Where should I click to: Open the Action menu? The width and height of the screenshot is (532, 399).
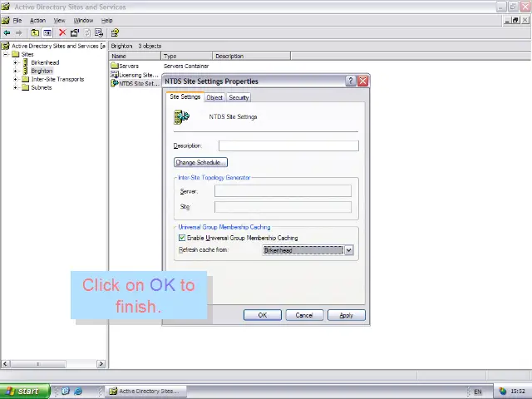[37, 20]
